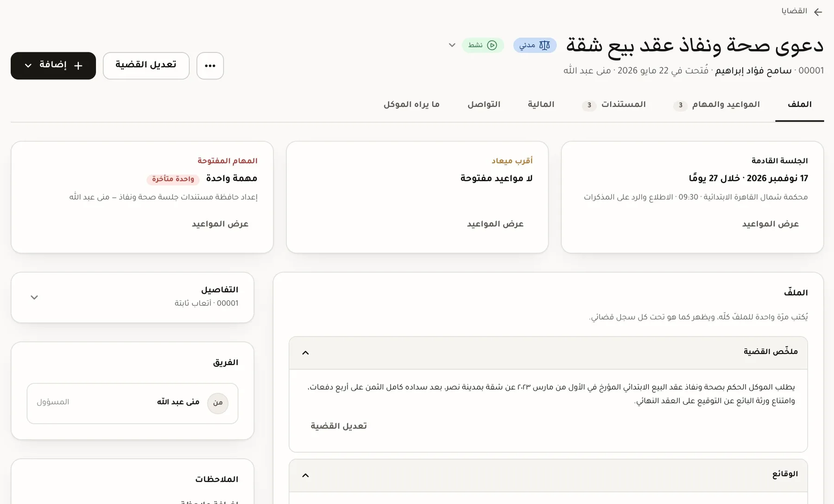Open the إضافة add dropdown button

point(53,66)
